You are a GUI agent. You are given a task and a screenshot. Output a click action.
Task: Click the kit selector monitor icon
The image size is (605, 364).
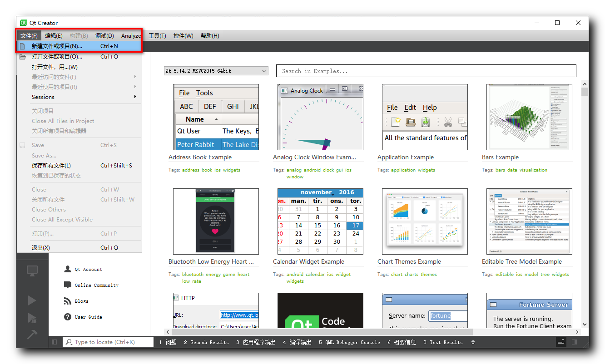(x=32, y=271)
